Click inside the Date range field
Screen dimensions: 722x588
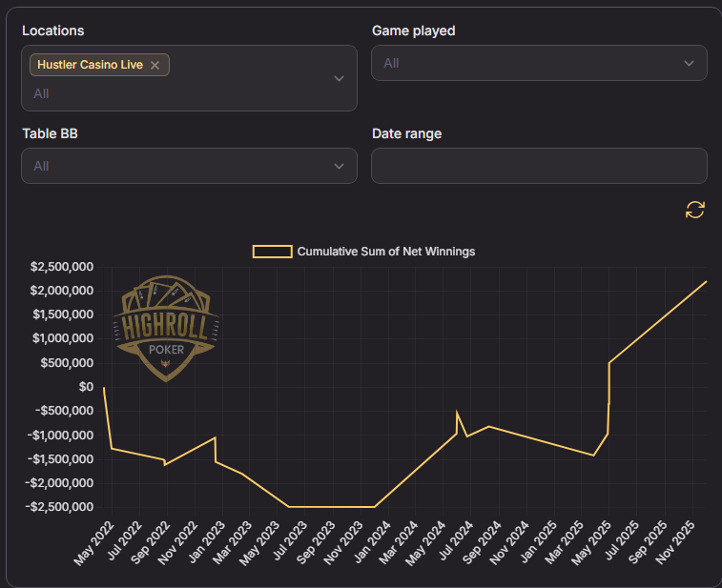pos(539,166)
